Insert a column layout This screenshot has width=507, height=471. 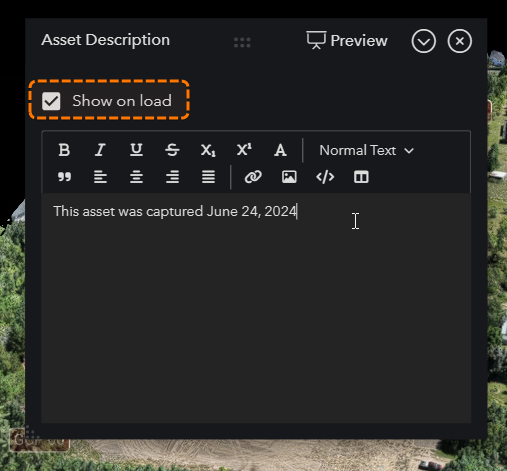click(x=361, y=177)
